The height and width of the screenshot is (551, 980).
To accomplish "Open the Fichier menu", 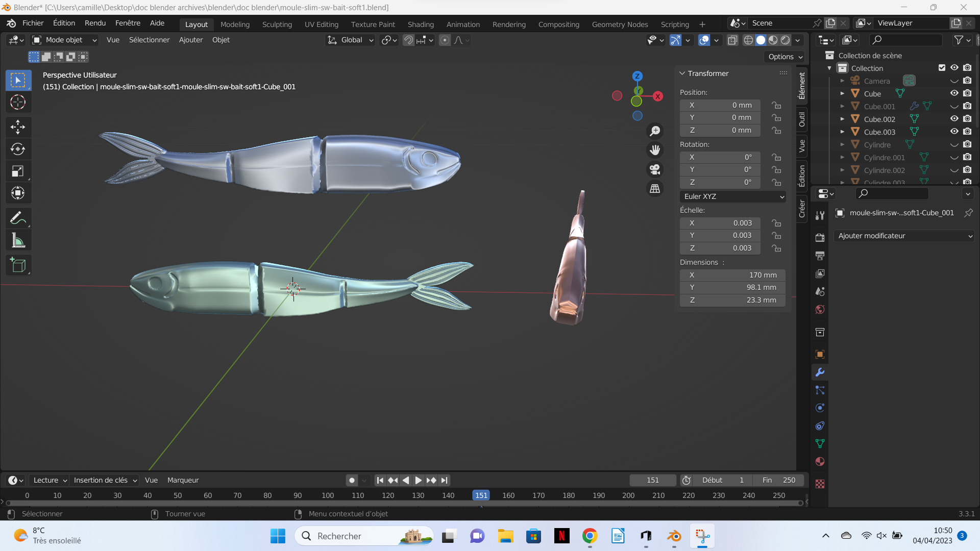I will point(33,23).
